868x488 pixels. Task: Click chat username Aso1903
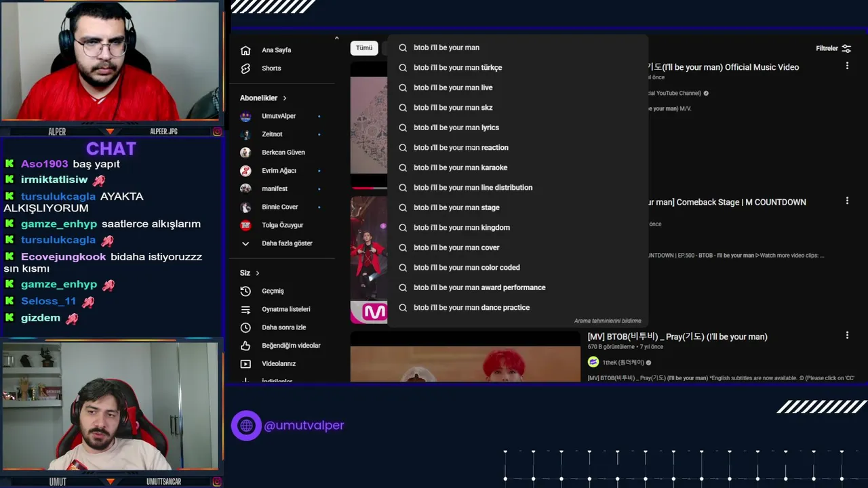(x=44, y=164)
